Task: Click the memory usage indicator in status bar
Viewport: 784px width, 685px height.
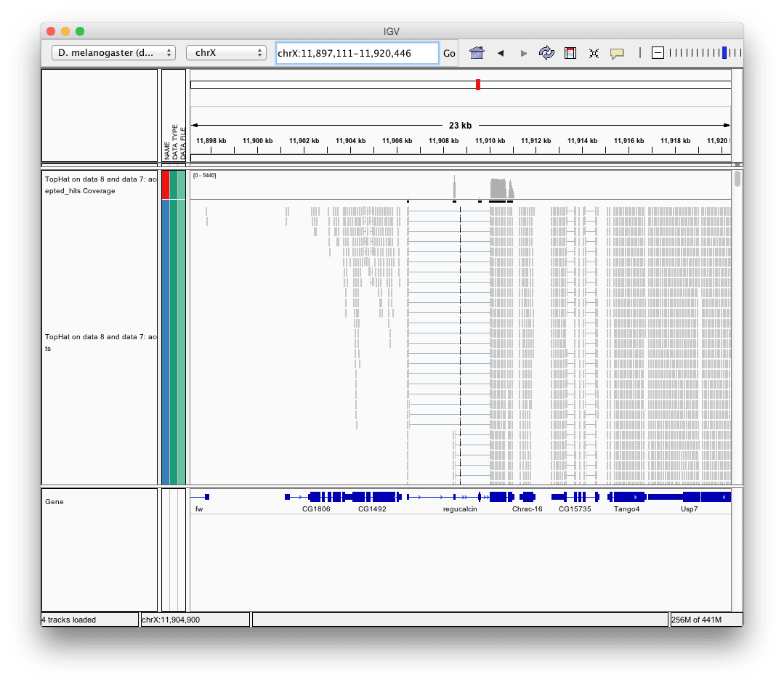Action: click(705, 620)
